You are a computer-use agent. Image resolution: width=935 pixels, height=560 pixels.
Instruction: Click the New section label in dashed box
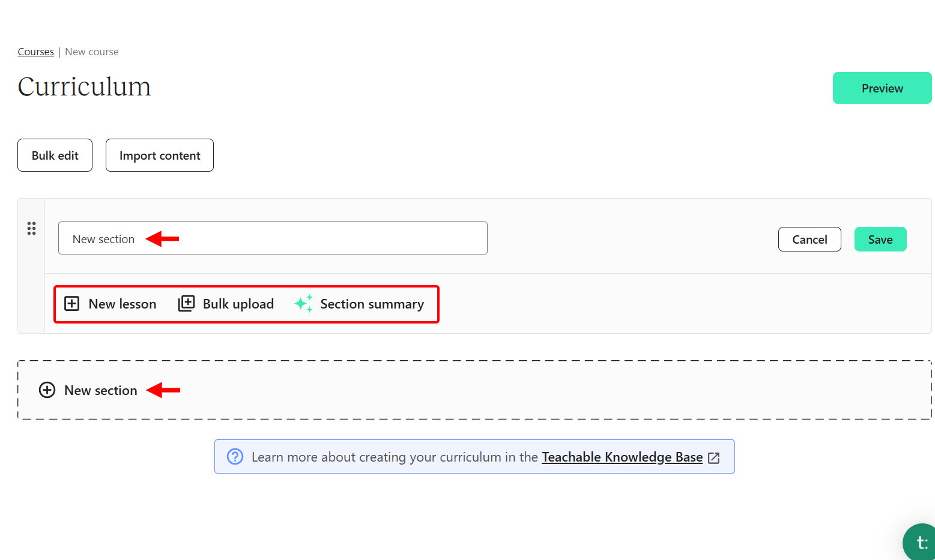coord(101,390)
